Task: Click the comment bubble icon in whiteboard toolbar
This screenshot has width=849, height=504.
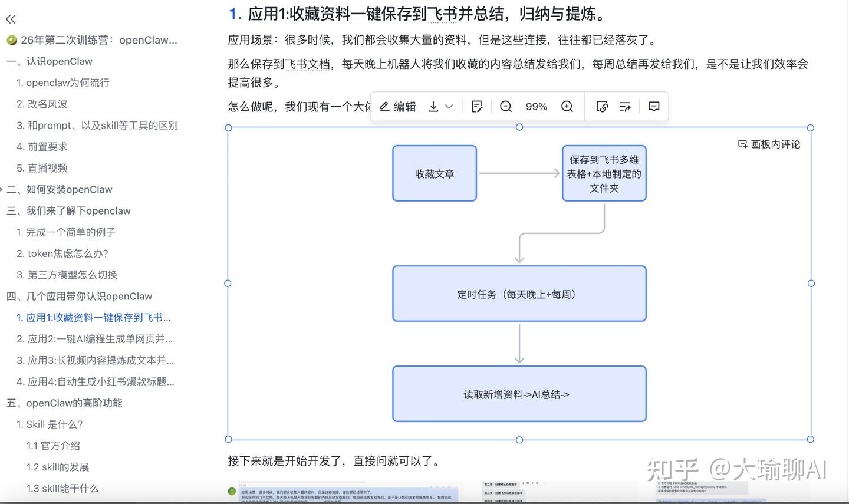Action: coord(654,107)
